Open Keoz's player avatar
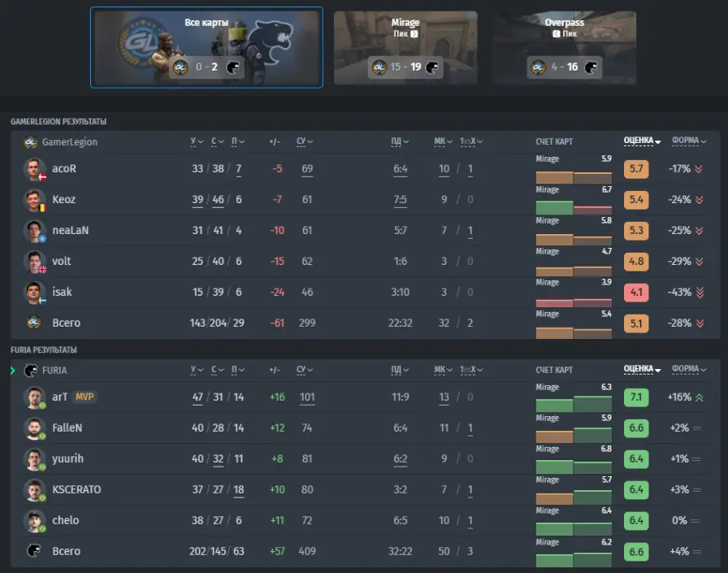This screenshot has width=728, height=573. [34, 200]
